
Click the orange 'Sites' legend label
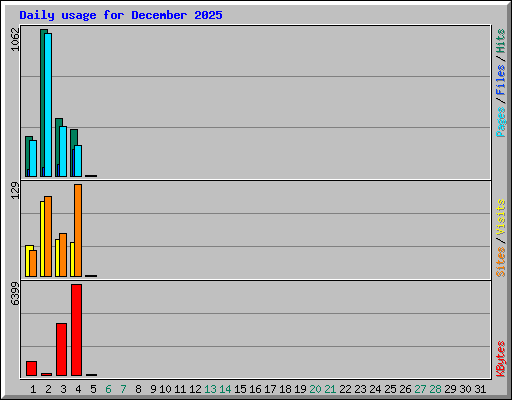pos(501,262)
